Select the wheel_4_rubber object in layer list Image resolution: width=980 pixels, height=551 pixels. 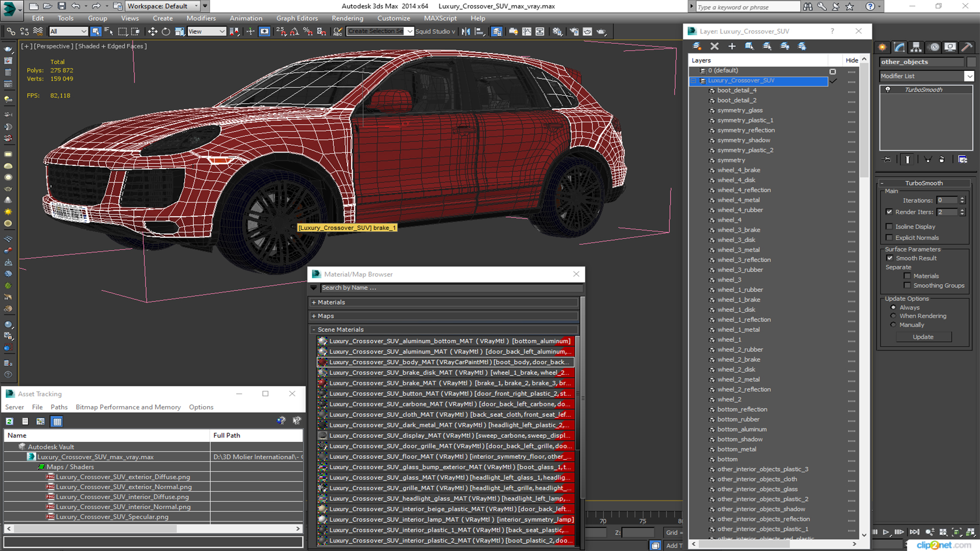pos(740,210)
